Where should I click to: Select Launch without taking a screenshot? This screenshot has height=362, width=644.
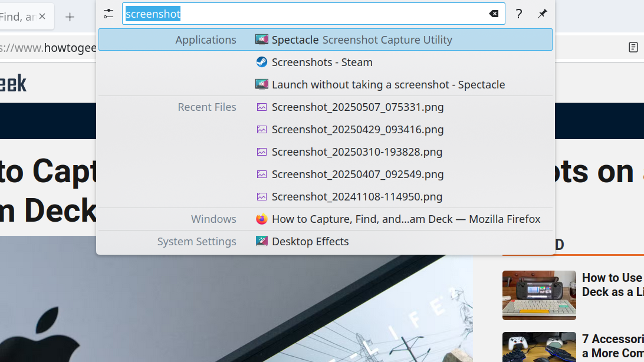coord(387,84)
